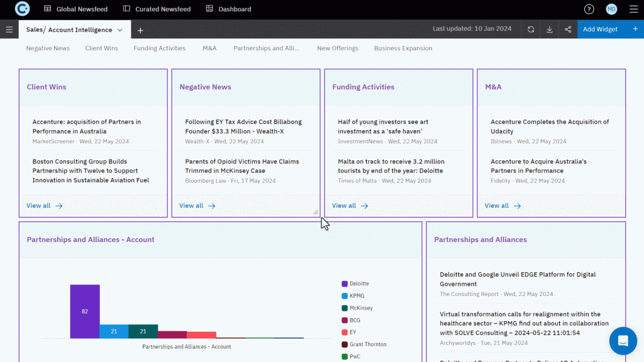Viewport: 644px width, 362px height.
Task: Select the Business Expansion filter tab
Action: (402, 48)
